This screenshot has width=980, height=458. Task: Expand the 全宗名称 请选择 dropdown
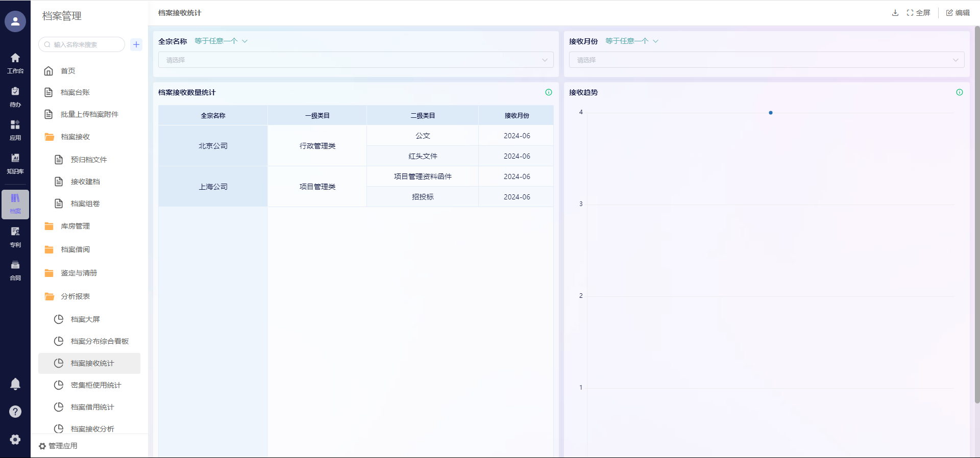[356, 60]
